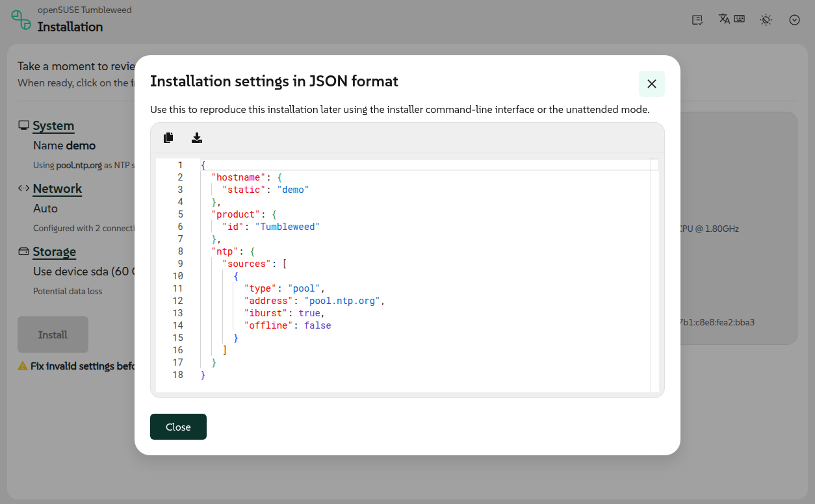The width and height of the screenshot is (815, 504).
Task: Click the openSUSE logo icon
Action: tap(21, 19)
